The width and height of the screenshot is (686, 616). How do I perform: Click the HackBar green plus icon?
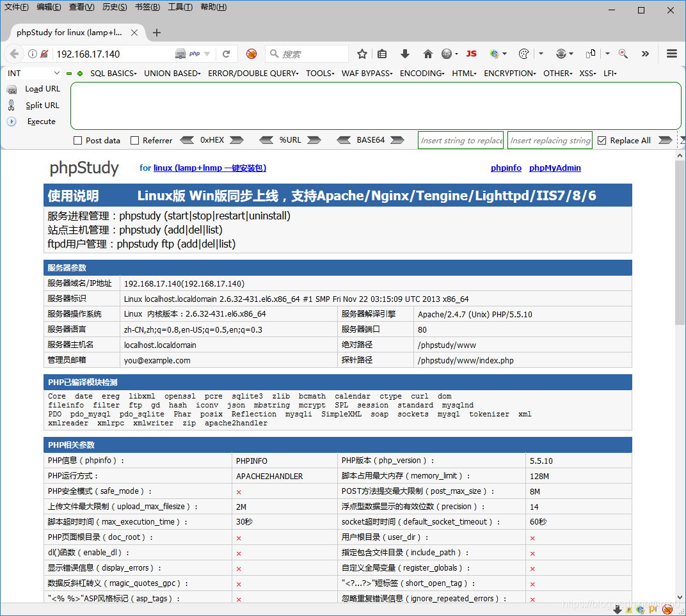[80, 74]
